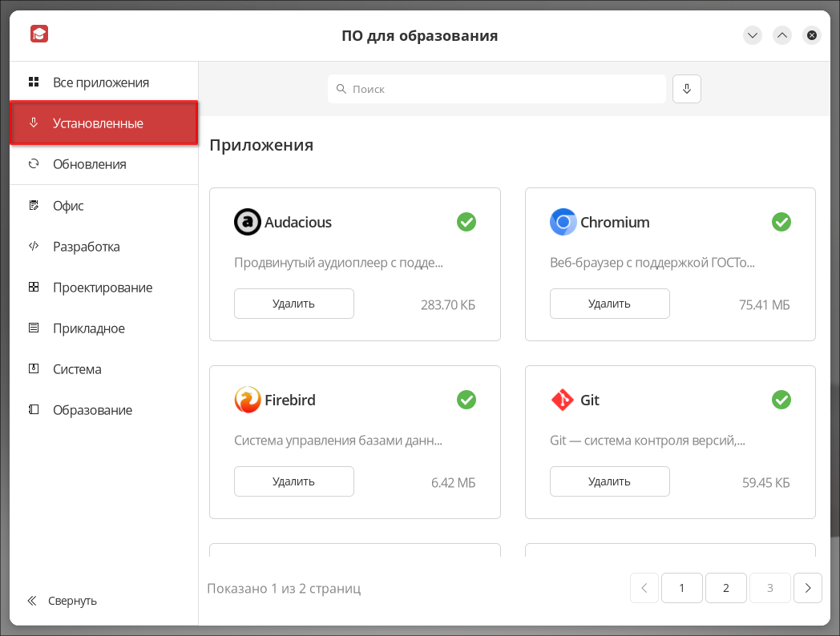The image size is (840, 636).
Task: Click the Education category icon
Action: pyautogui.click(x=34, y=409)
